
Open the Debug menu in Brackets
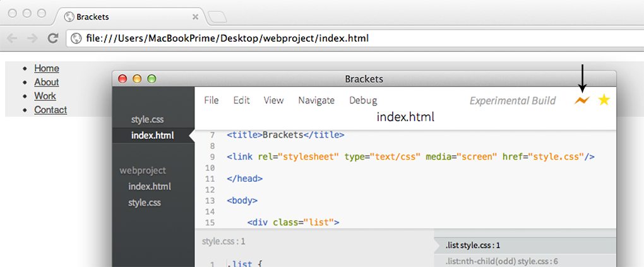pos(363,100)
